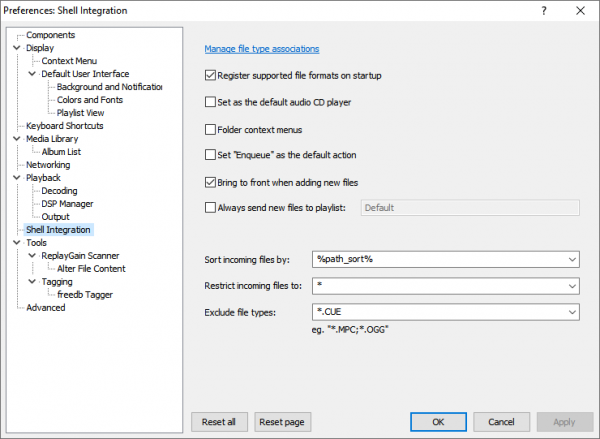Disable Bring to front when adding new files

point(210,182)
